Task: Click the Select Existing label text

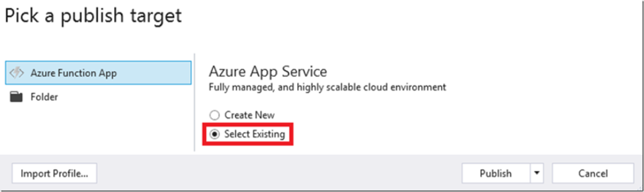Action: click(254, 134)
